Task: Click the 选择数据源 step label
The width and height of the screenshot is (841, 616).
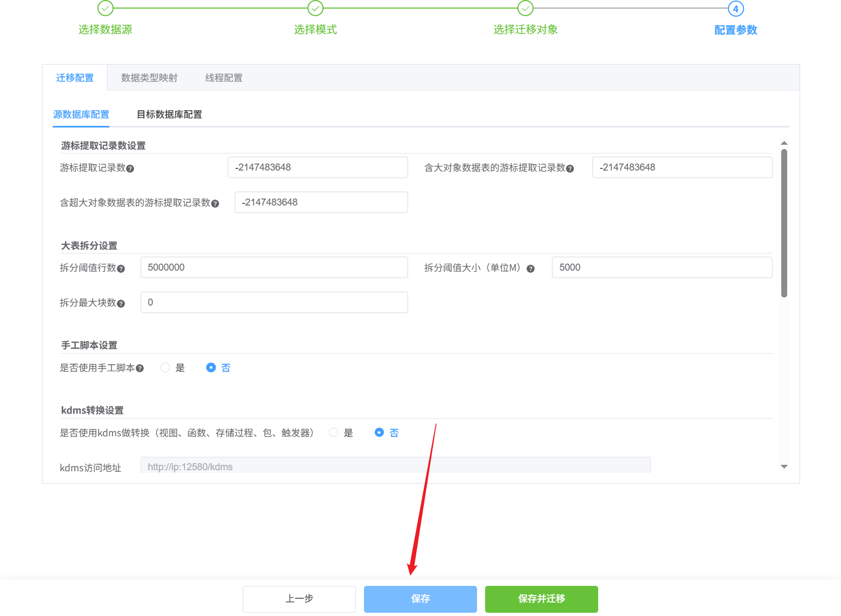Action: coord(106,30)
